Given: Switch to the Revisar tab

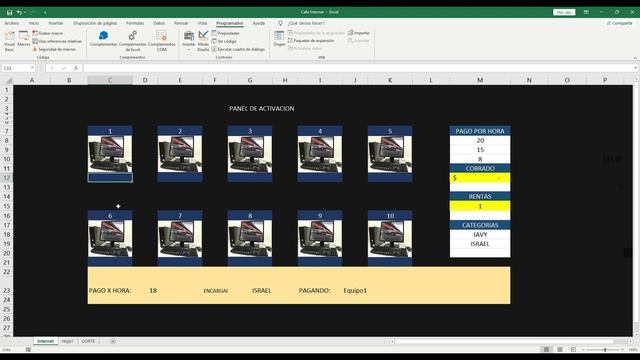Looking at the screenshot, I should (x=181, y=23).
